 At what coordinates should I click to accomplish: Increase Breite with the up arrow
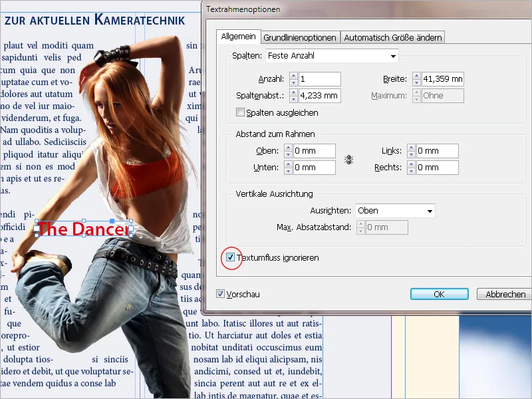tap(417, 76)
